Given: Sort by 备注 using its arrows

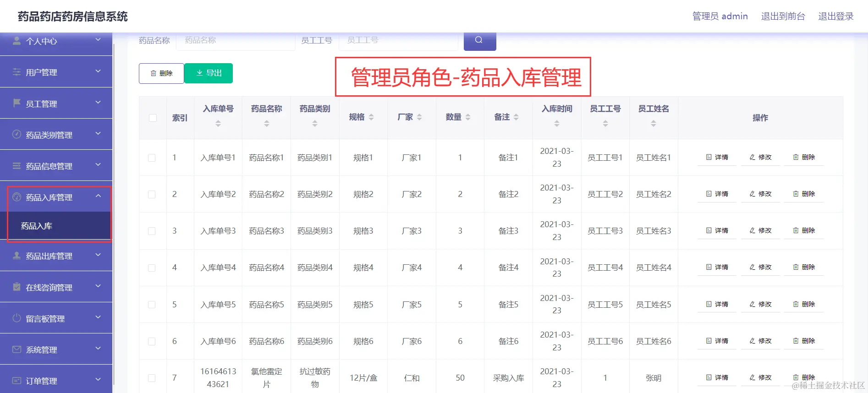Looking at the screenshot, I should 516,117.
